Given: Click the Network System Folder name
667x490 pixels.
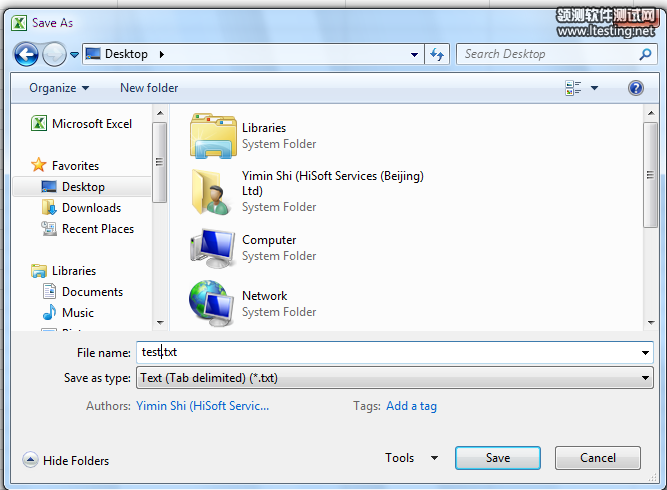Looking at the screenshot, I should (x=265, y=296).
